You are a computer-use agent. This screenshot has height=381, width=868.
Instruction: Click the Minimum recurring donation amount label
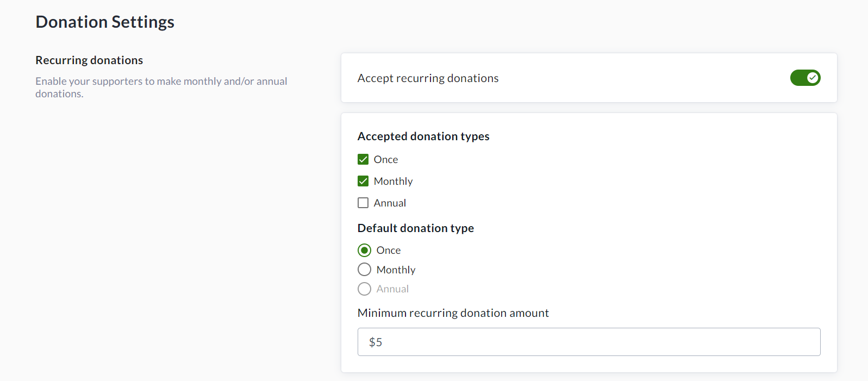(x=453, y=313)
